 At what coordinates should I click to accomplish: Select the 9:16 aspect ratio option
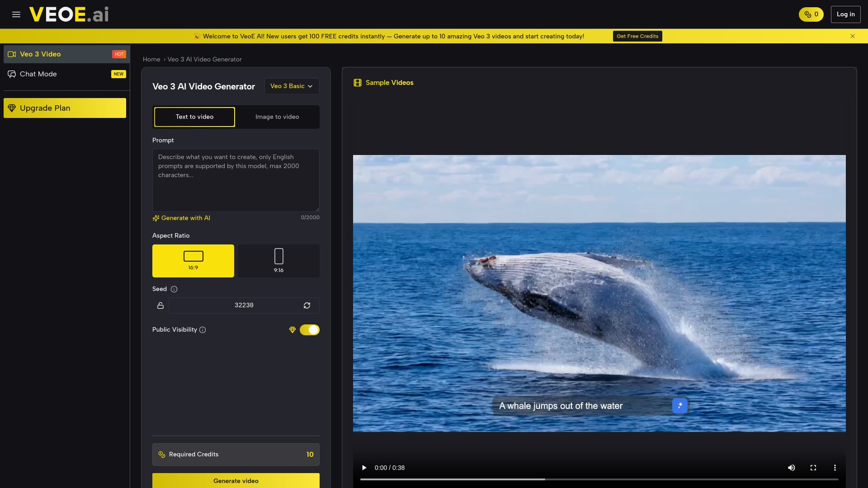[278, 261]
